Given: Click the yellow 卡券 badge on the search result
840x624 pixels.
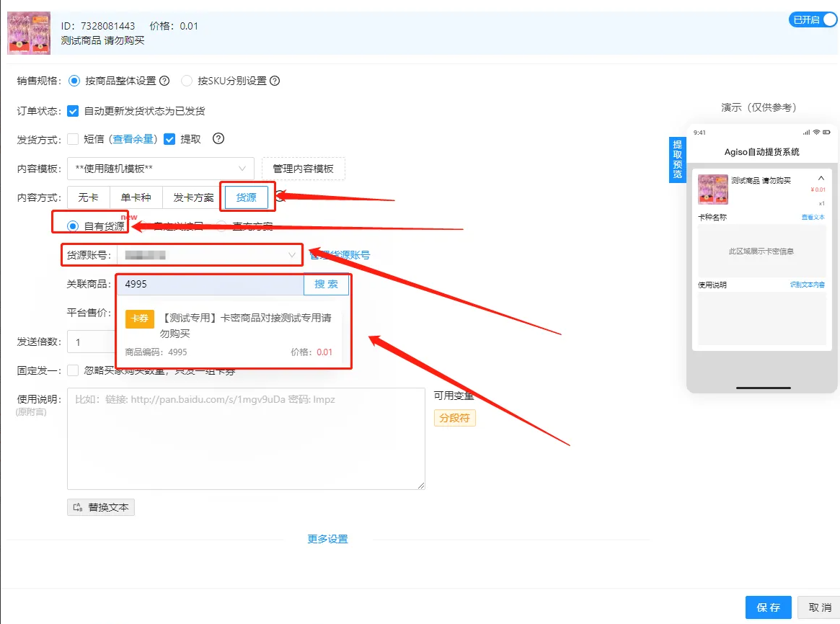Looking at the screenshot, I should [140, 319].
